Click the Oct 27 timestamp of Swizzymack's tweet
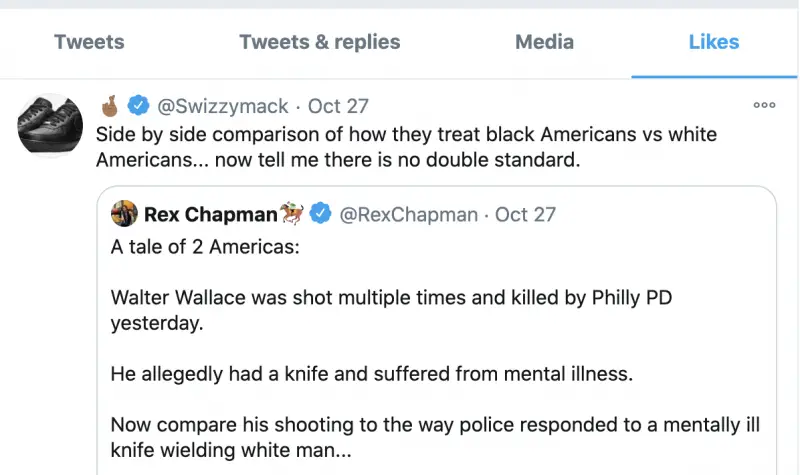 tap(339, 106)
